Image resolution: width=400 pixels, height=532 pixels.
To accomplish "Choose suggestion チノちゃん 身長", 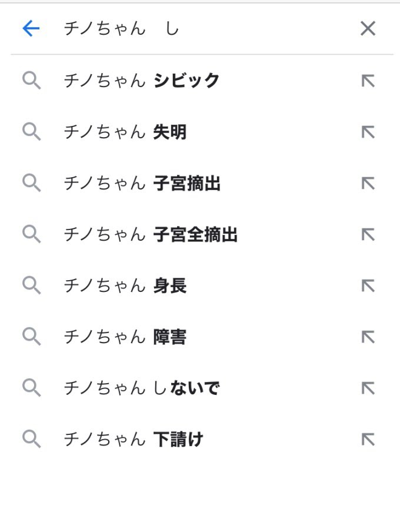I will tap(200, 285).
